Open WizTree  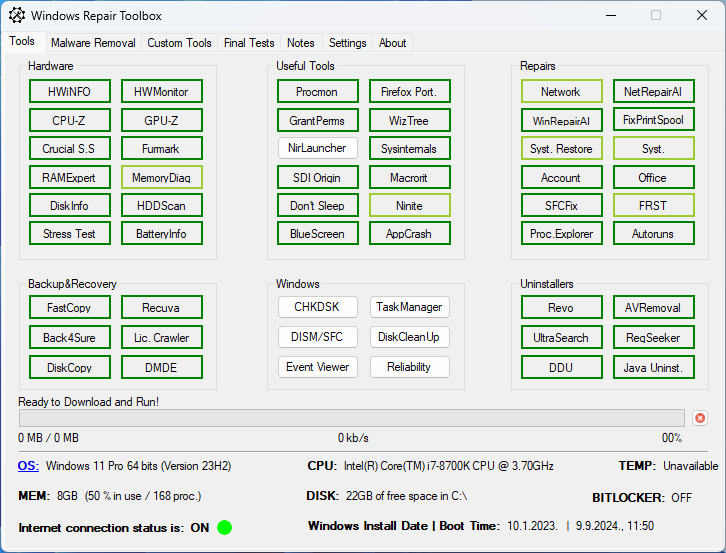click(x=410, y=120)
